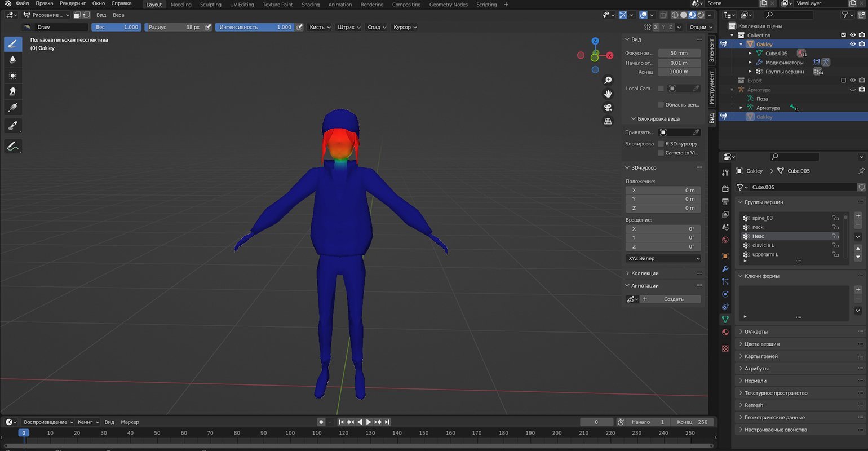The height and width of the screenshot is (451, 868).
Task: Enable the Область рендера checkbox
Action: 661,105
